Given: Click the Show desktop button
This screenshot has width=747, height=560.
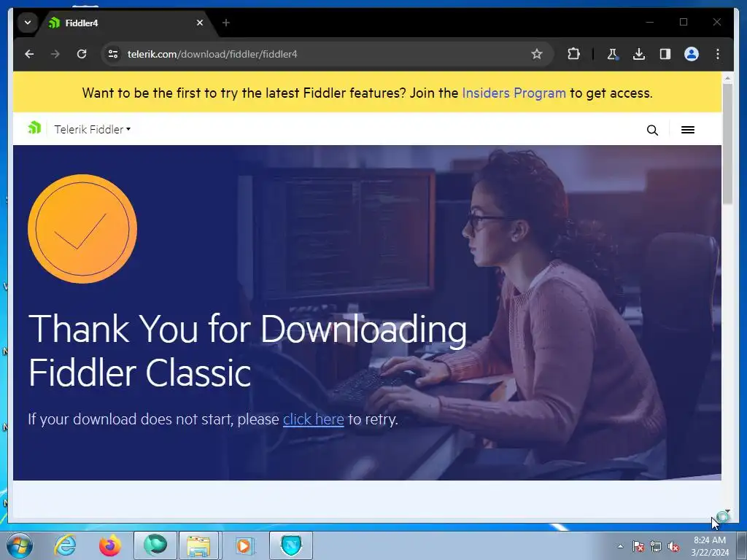Looking at the screenshot, I should tap(742, 545).
